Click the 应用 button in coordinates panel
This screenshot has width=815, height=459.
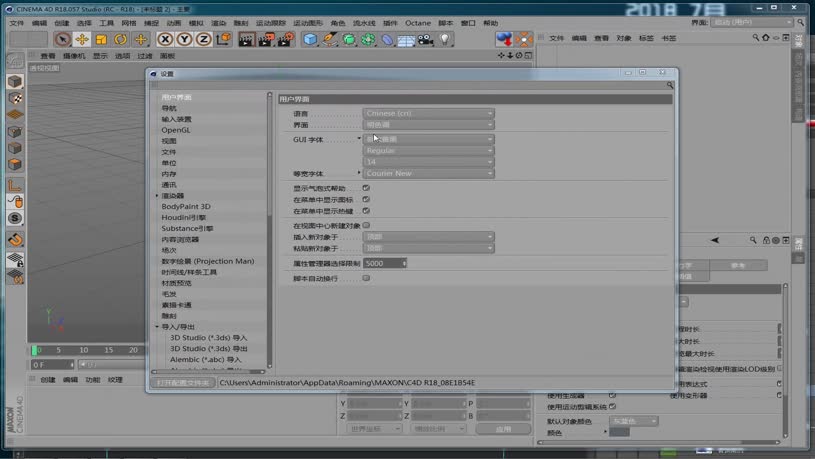coord(503,429)
